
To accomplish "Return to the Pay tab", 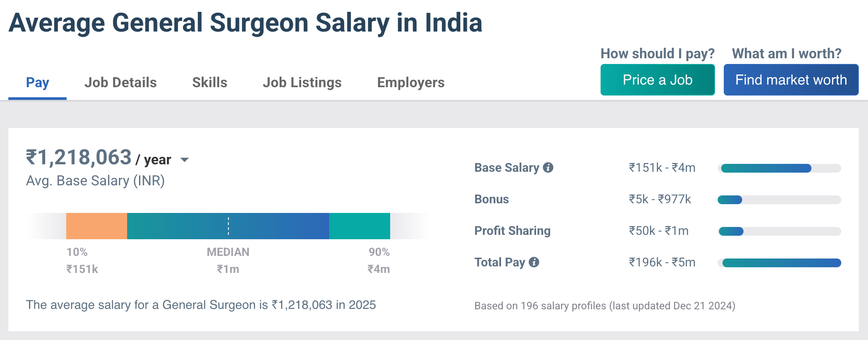I will point(37,82).
